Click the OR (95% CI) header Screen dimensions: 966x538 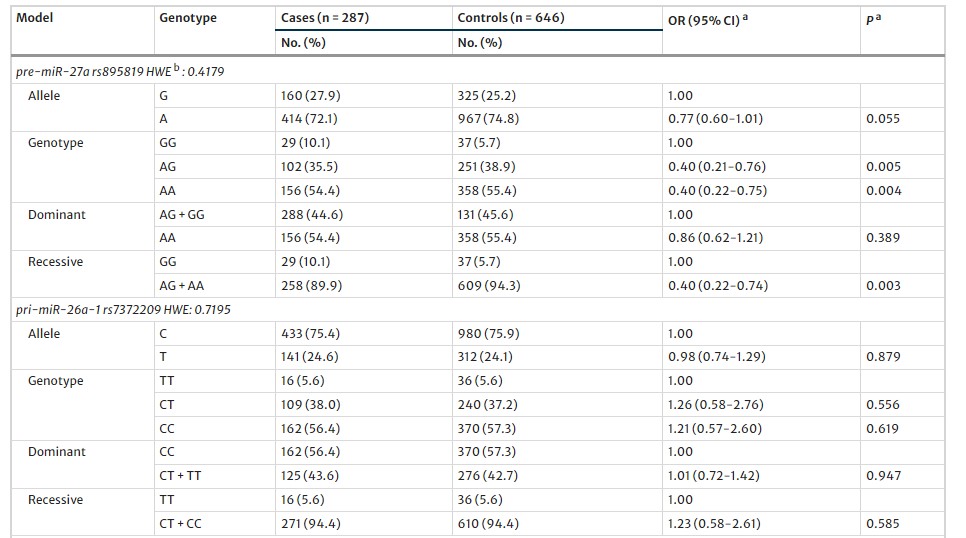706,20
